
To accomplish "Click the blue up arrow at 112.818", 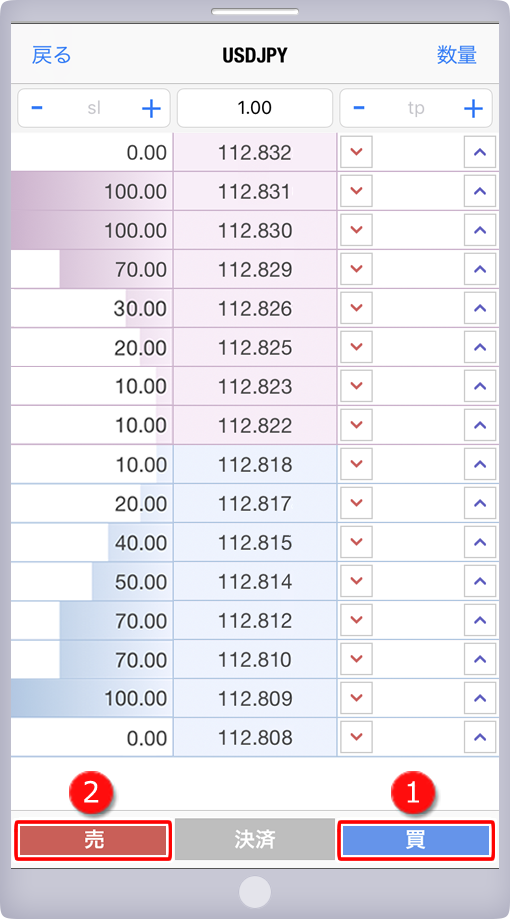I will pos(480,464).
